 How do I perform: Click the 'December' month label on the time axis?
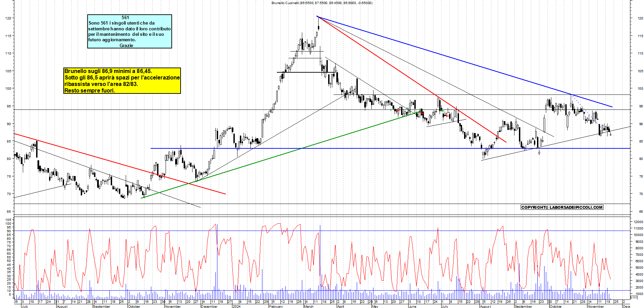(x=209, y=306)
